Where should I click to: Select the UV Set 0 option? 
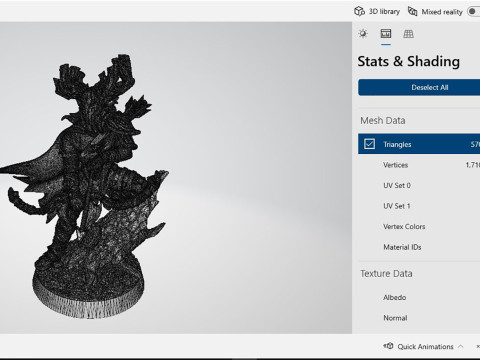tap(419, 185)
